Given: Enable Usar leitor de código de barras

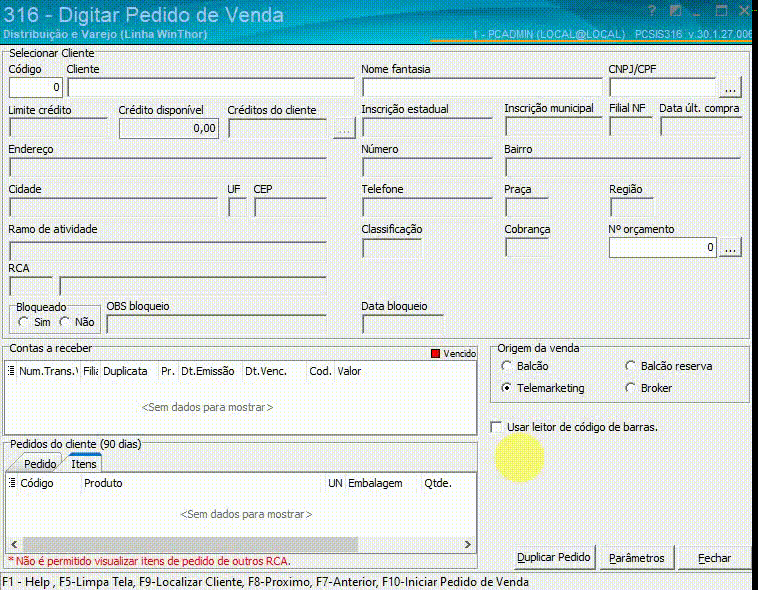Looking at the screenshot, I should tap(496, 427).
